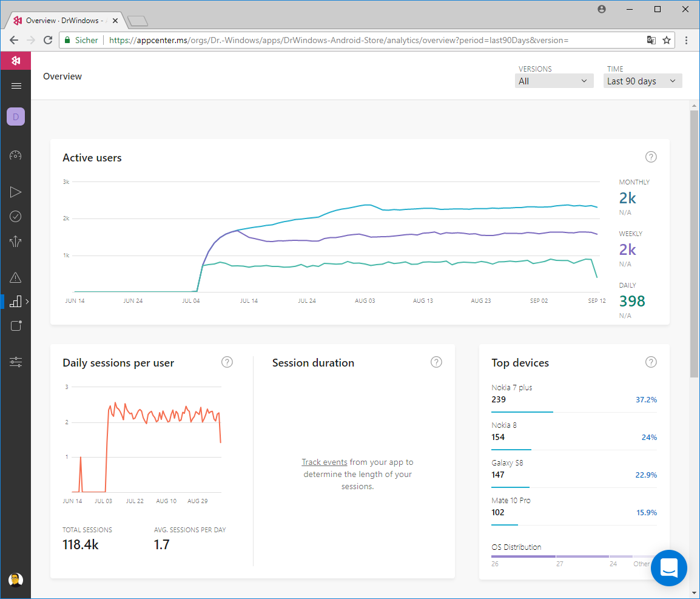The image size is (700, 599).
Task: Show help for the Top devices card
Action: tap(651, 362)
